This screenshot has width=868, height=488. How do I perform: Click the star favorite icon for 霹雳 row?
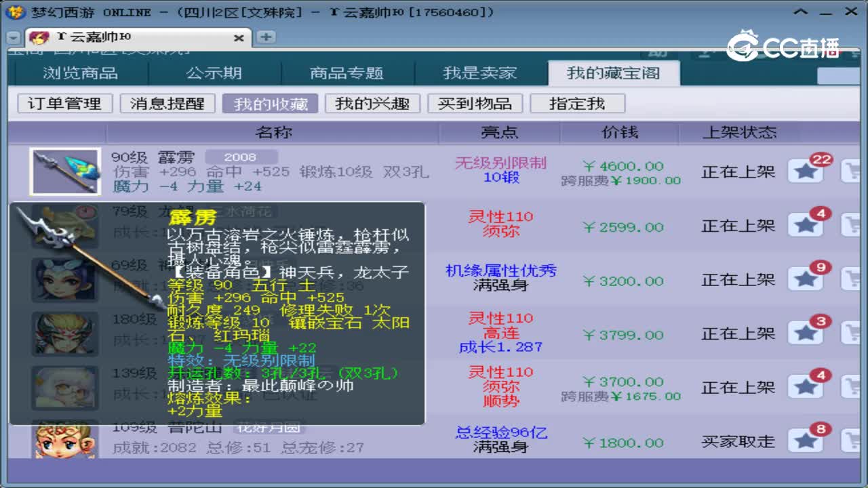[806, 171]
